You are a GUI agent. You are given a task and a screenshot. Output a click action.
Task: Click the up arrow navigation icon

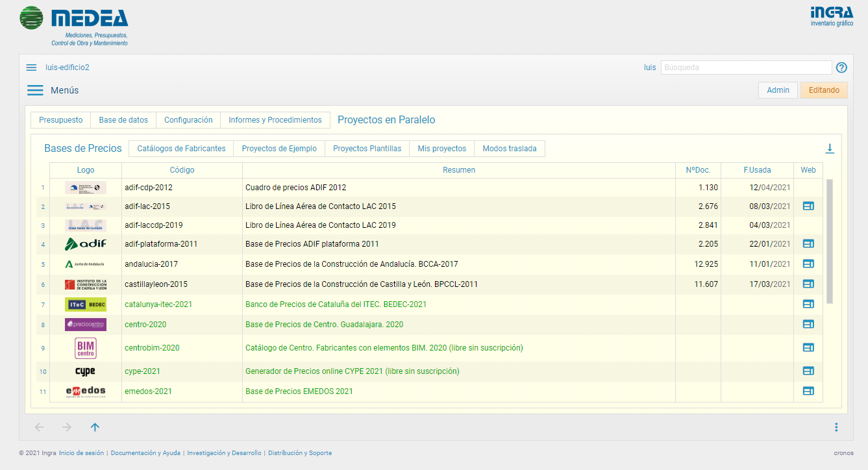tap(95, 427)
